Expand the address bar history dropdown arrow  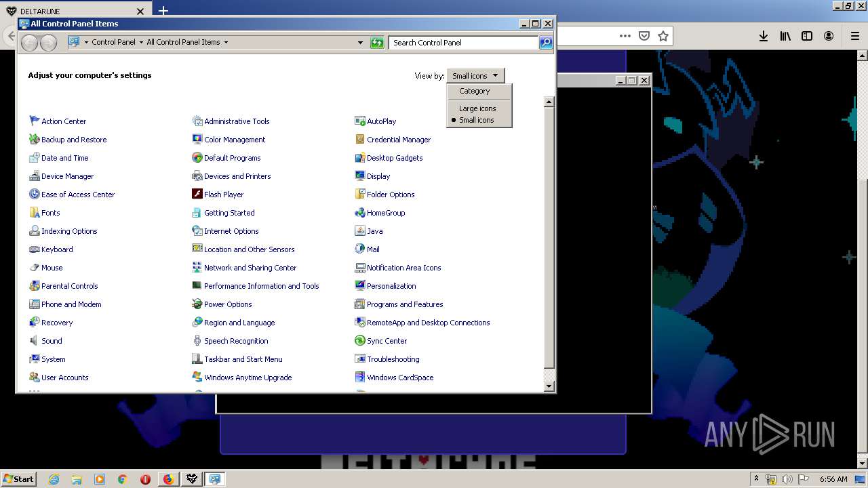point(360,42)
